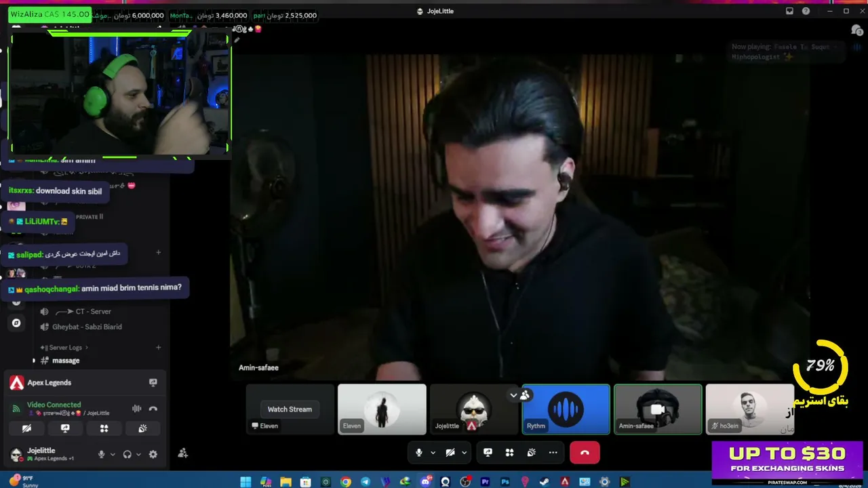868x488 pixels.
Task: Click the Watch Stream button
Action: coord(290,409)
